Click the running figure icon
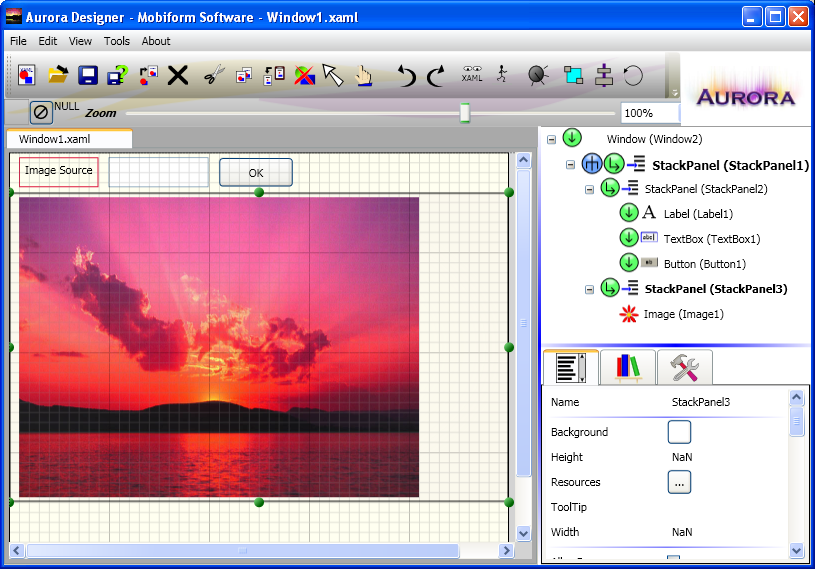 (x=502, y=74)
